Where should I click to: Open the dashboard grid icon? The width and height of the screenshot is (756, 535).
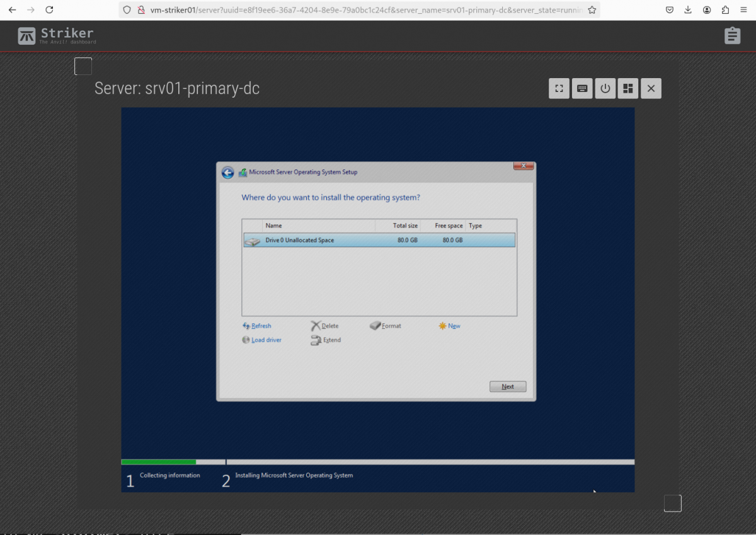pos(628,88)
